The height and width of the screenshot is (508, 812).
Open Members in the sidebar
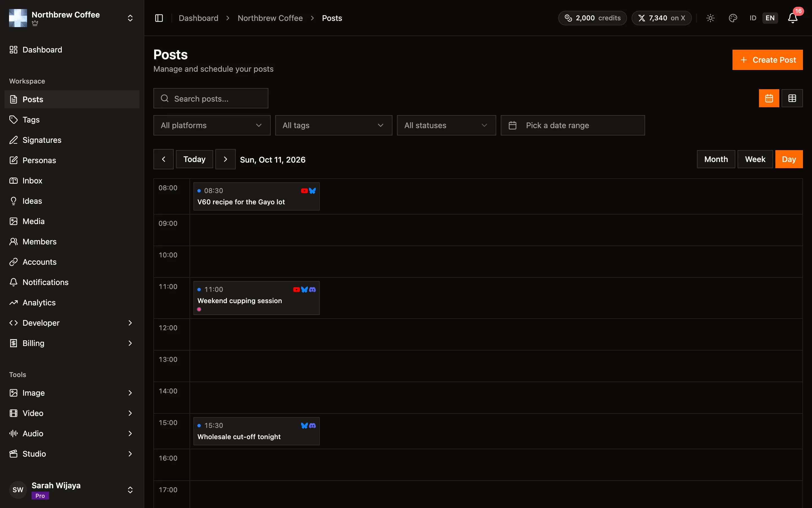pos(72,242)
